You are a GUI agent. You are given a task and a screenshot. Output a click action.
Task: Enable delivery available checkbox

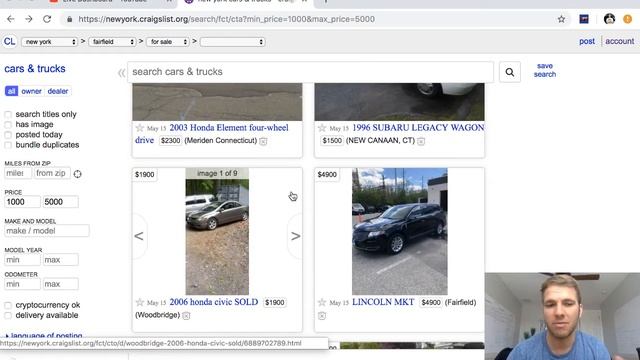tap(8, 316)
